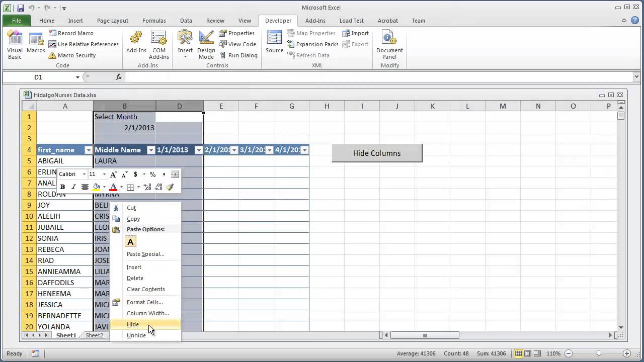
Task: Click the horizontal scrollbar thumb
Action: pos(425,335)
